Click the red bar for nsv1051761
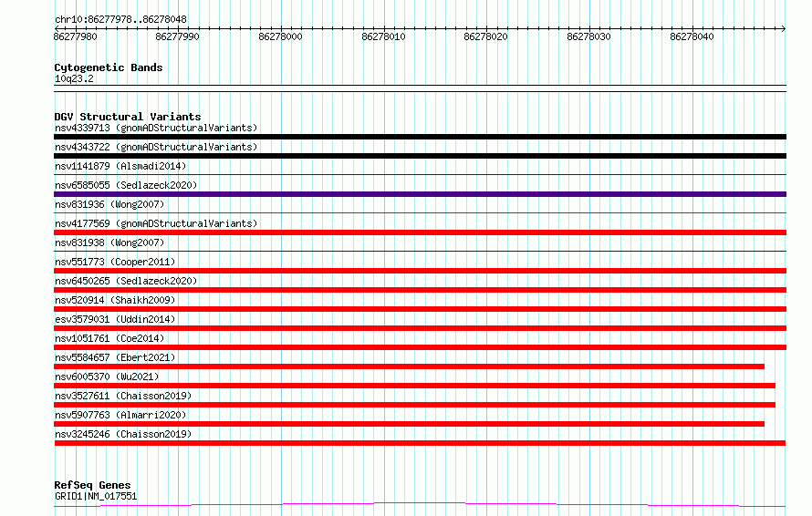812x516 pixels. [x=420, y=347]
